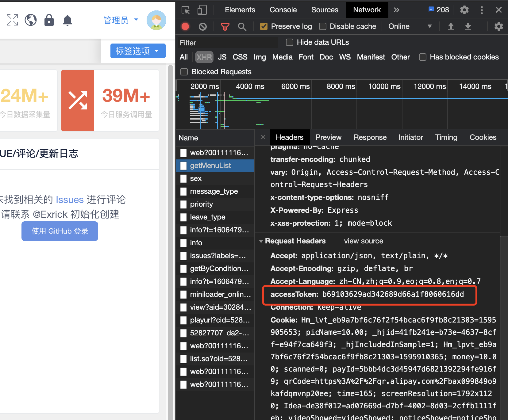Open DevTools settings gear

464,10
